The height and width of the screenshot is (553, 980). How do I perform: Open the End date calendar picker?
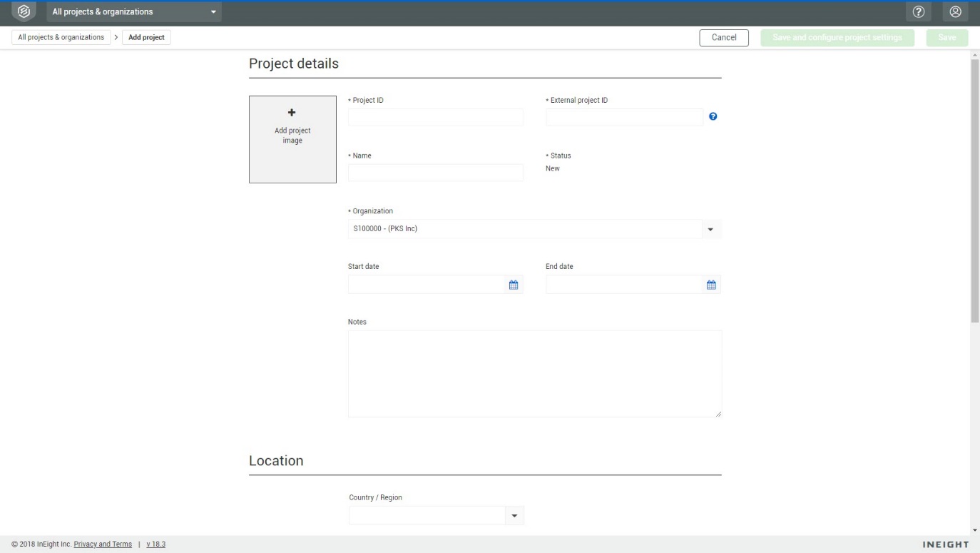coord(710,284)
